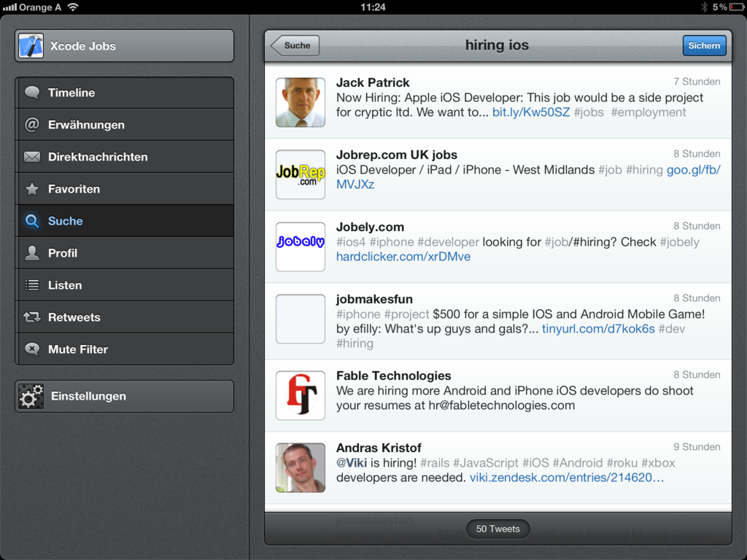This screenshot has height=560, width=747.
Task: Open the @Viki mention in tweet
Action: coord(351,463)
